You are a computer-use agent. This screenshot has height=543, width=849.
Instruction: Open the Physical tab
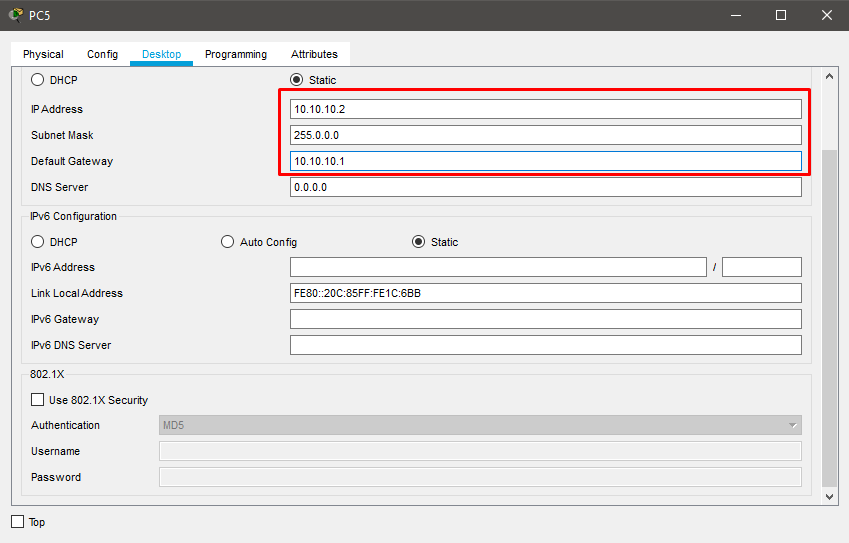pyautogui.click(x=43, y=54)
